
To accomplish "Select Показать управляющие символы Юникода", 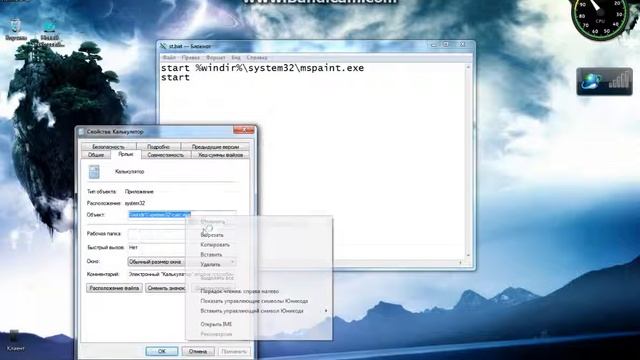I will (x=254, y=301).
